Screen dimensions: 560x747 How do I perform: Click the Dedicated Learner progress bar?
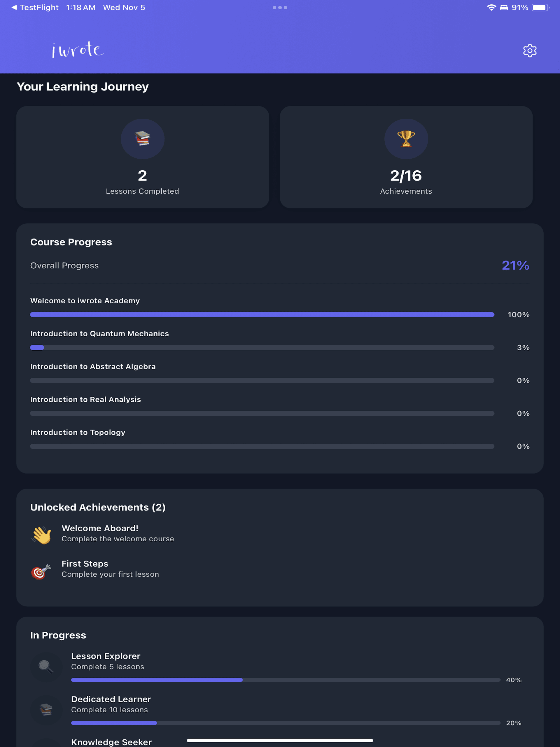click(x=286, y=723)
